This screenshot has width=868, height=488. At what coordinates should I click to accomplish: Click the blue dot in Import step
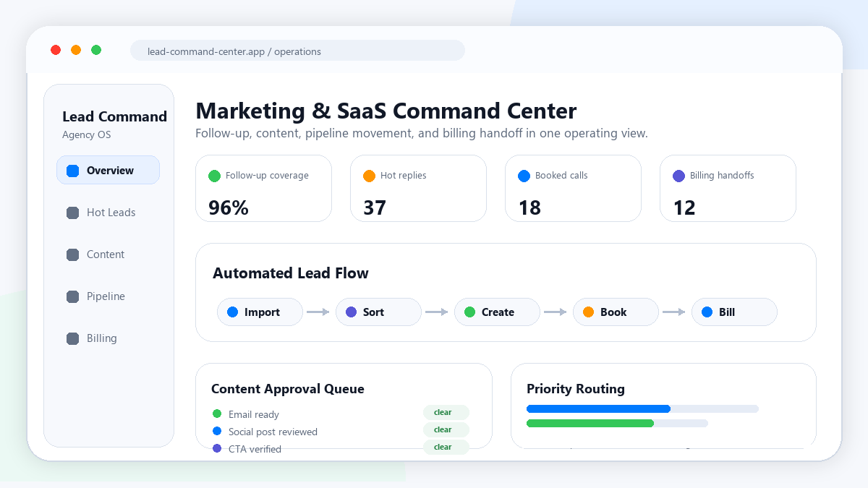coord(232,312)
